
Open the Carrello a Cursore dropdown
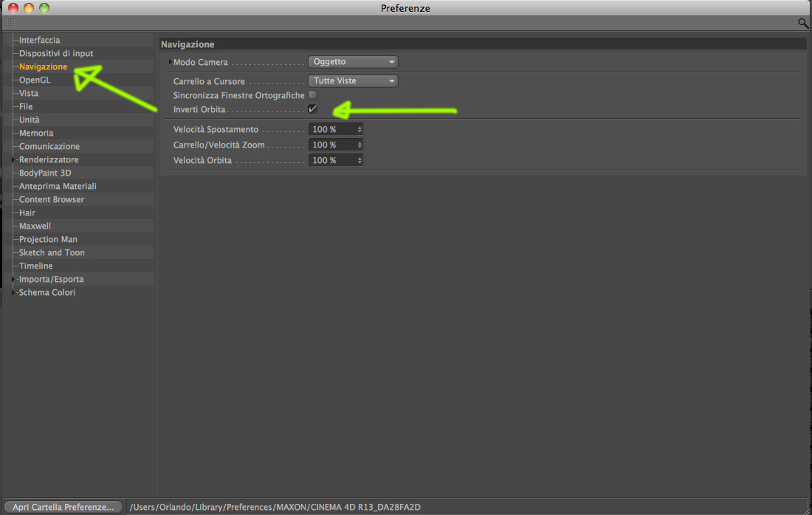click(353, 80)
